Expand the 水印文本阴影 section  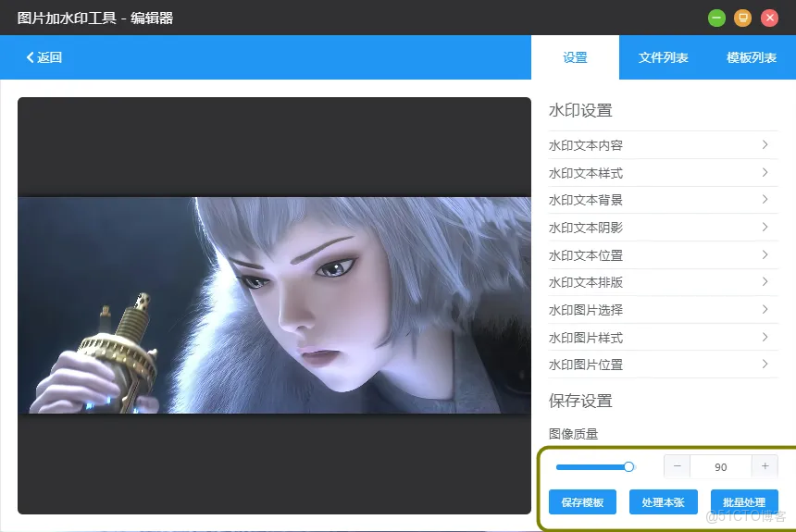[663, 228]
